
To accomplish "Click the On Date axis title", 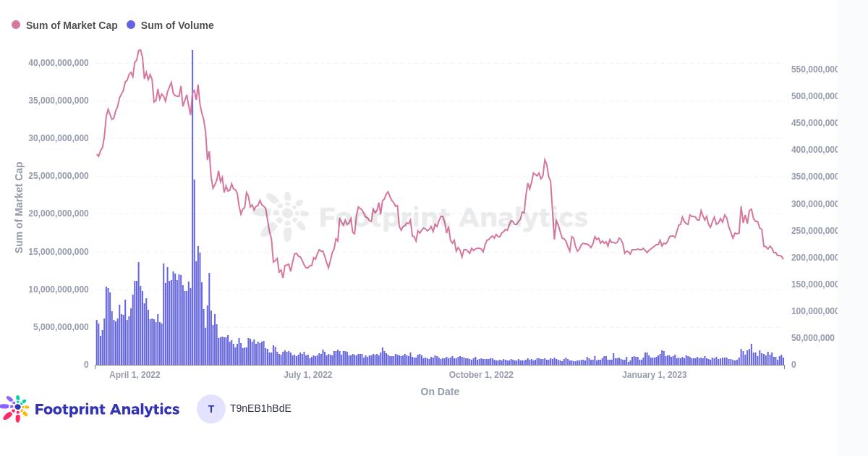I will [x=440, y=392].
